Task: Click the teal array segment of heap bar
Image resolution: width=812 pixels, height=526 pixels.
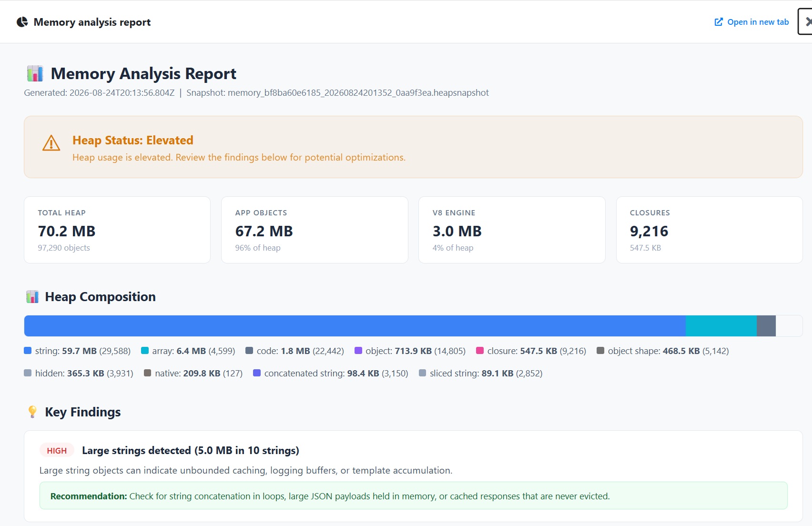Action: tap(721, 326)
